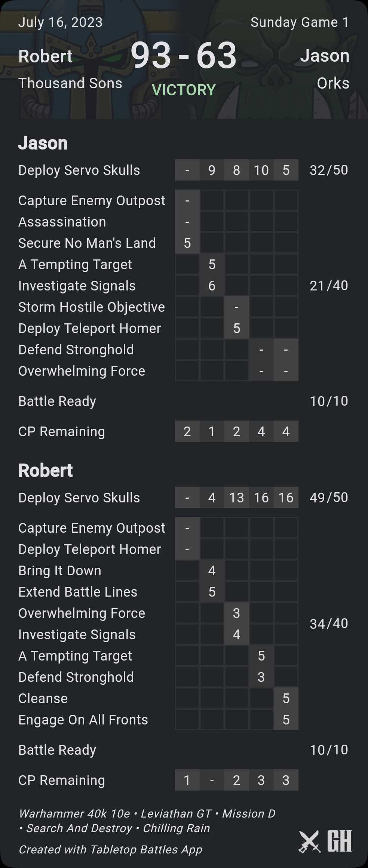Select the 93 - 63 final score
The height and width of the screenshot is (868, 368).
184,56
